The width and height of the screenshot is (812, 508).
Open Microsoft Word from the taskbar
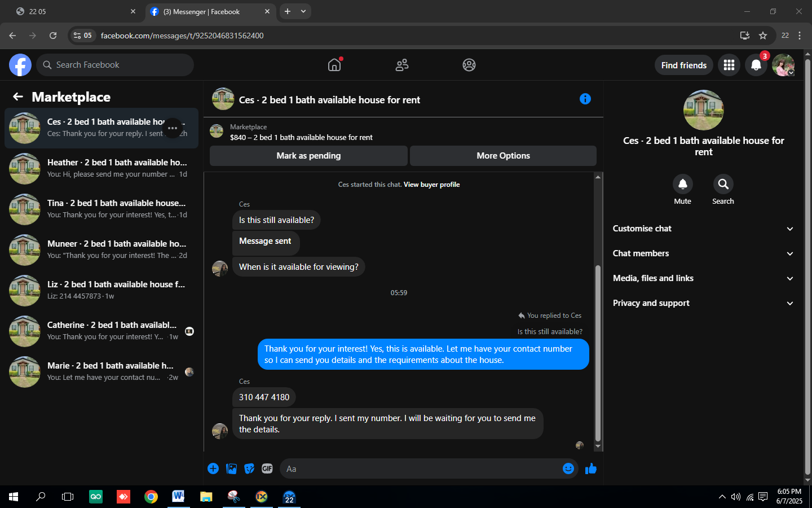pyautogui.click(x=179, y=497)
